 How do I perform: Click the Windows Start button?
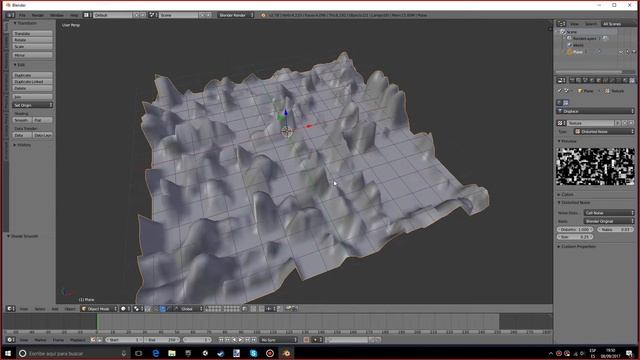tap(8, 353)
